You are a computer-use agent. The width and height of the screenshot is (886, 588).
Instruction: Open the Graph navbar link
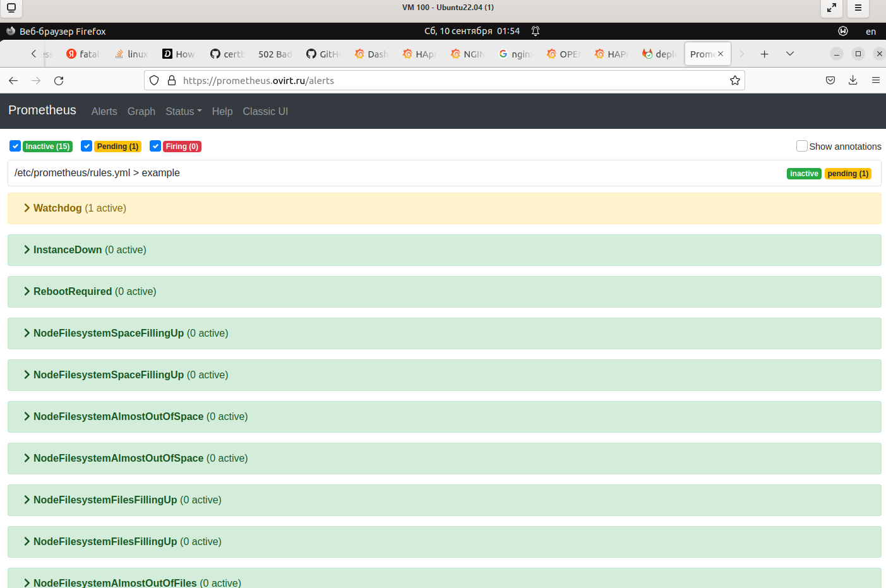coord(141,111)
